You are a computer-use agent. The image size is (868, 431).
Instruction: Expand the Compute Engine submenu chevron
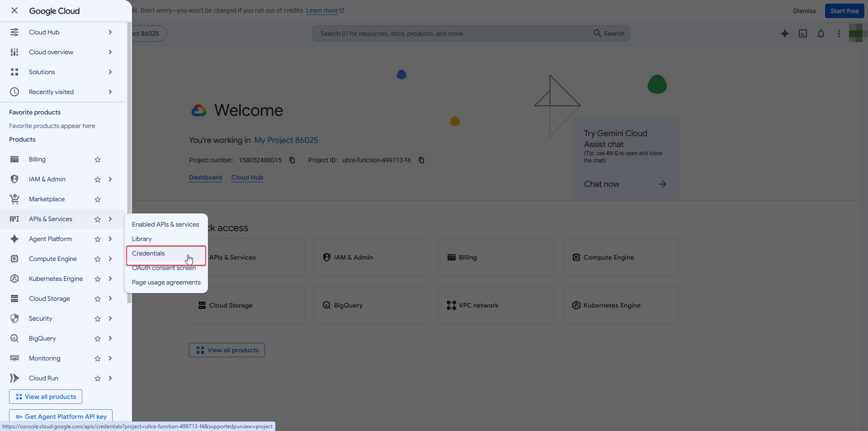coord(110,259)
